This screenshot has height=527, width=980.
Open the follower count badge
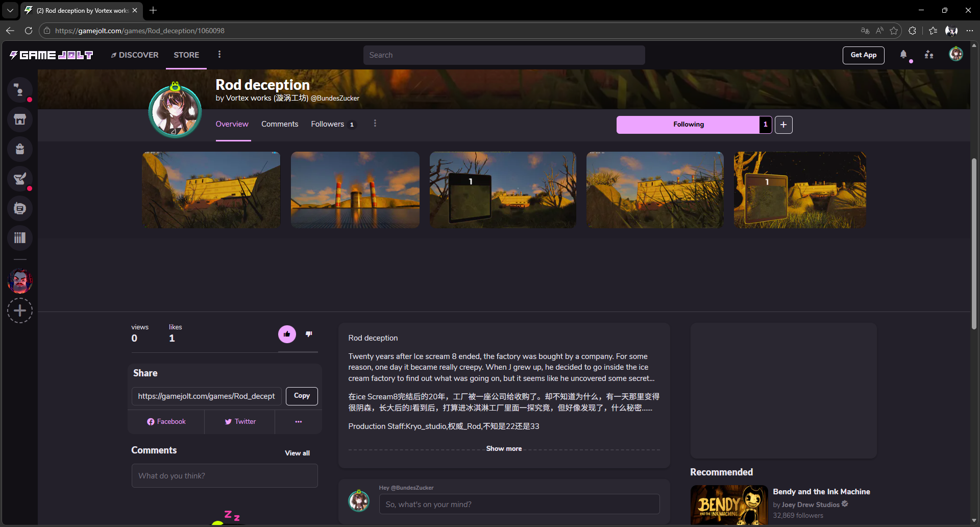coord(765,125)
